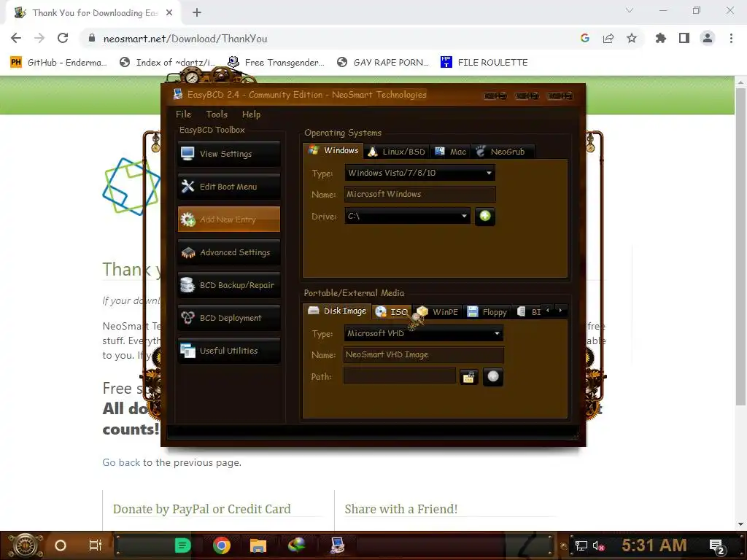This screenshot has height=560, width=747.
Task: Select the Add New Entry toolbox button
Action: [228, 219]
